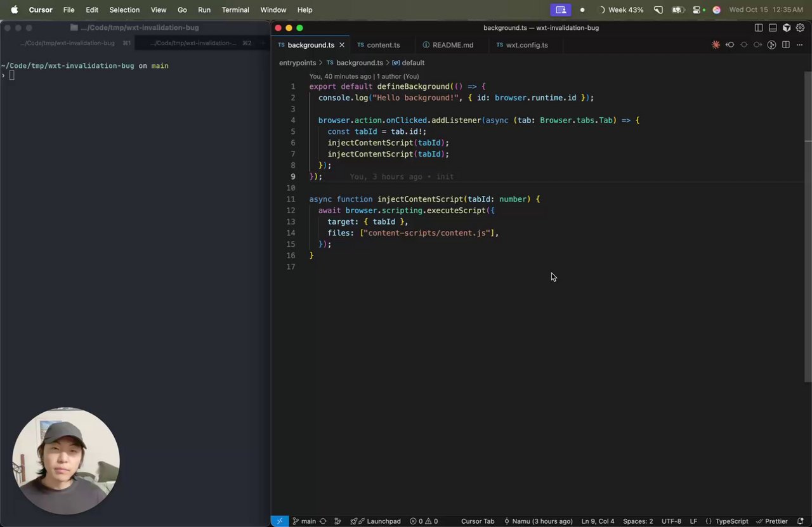Open the git file history icon
Viewport: 812px width, 527px height.
click(x=772, y=45)
